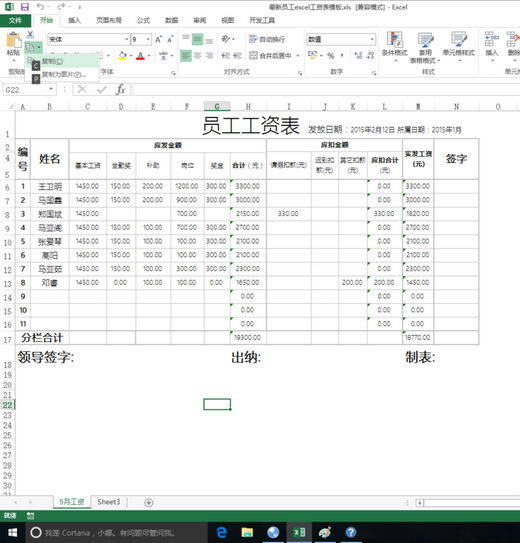Select column G header
The height and width of the screenshot is (543, 520).
tap(217, 106)
